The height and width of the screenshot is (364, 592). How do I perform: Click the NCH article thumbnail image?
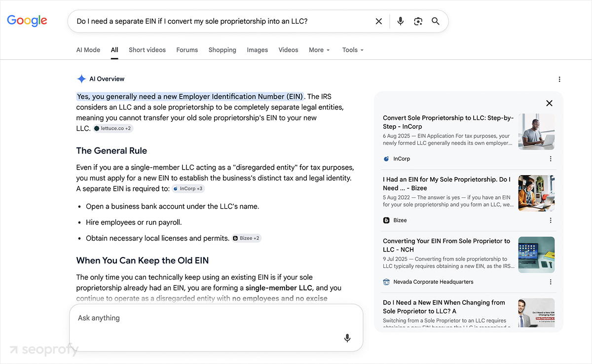[536, 255]
